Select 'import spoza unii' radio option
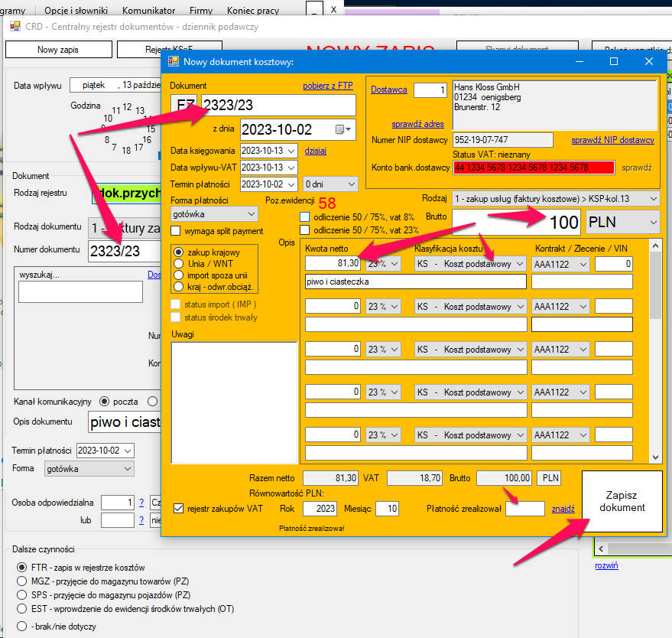Screen dimensions: 672x638 (179, 275)
